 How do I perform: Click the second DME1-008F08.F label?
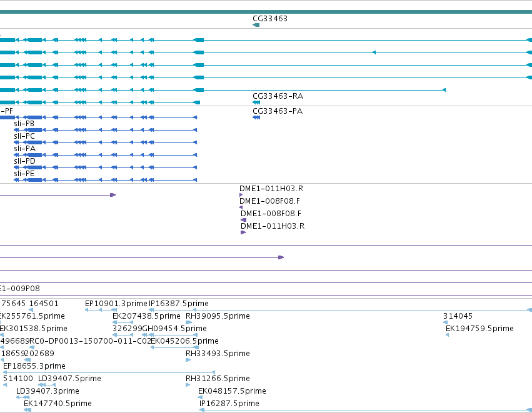coord(271,214)
